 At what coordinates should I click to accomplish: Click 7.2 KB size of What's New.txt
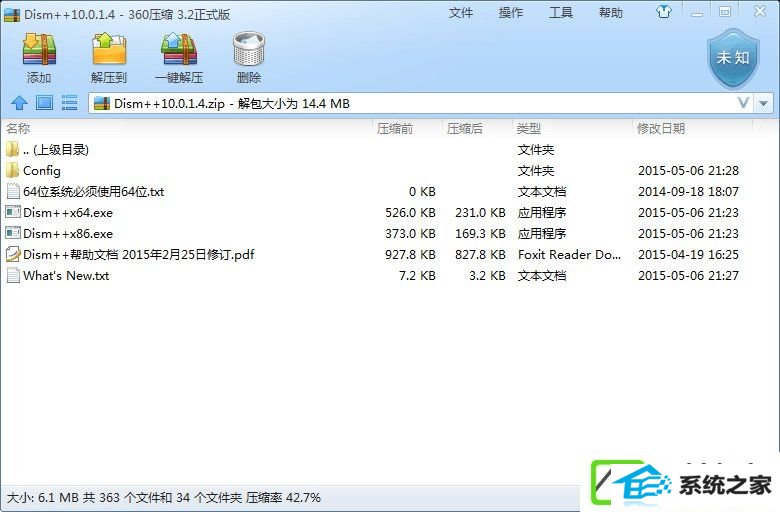click(417, 275)
